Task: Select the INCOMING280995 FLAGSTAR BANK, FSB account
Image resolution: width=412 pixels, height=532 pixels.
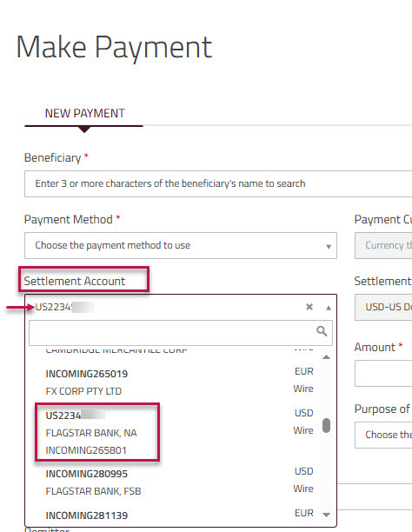Action: point(180,482)
